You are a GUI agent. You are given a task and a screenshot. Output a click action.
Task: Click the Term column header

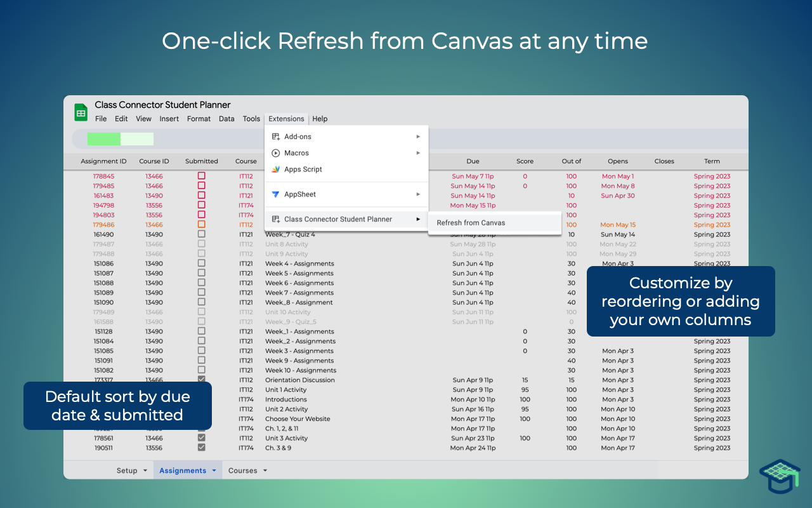712,161
